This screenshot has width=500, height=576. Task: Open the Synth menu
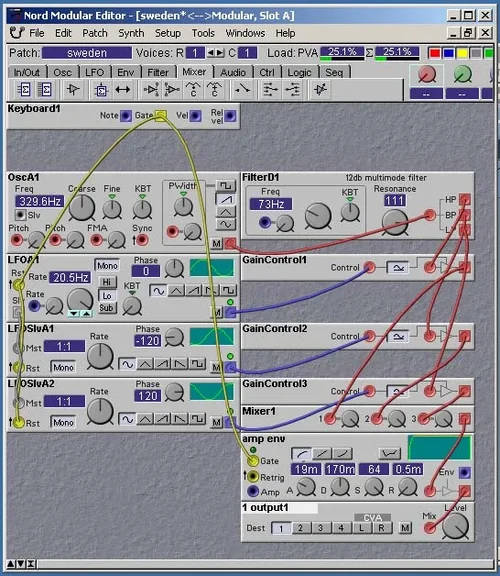click(x=131, y=33)
